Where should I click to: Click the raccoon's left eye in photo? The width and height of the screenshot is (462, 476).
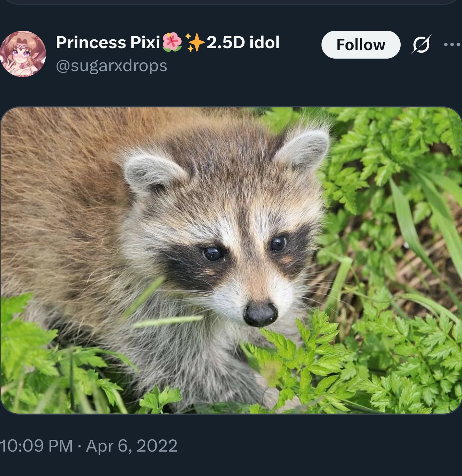tap(213, 254)
